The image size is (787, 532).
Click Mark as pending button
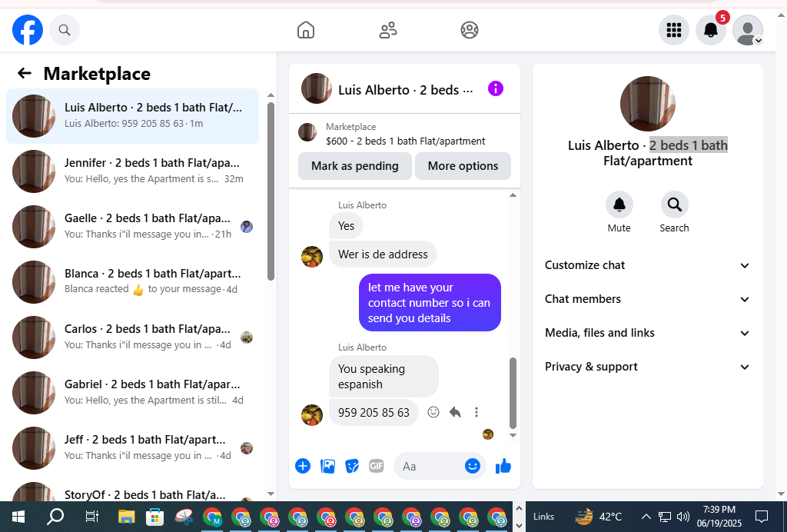click(355, 166)
